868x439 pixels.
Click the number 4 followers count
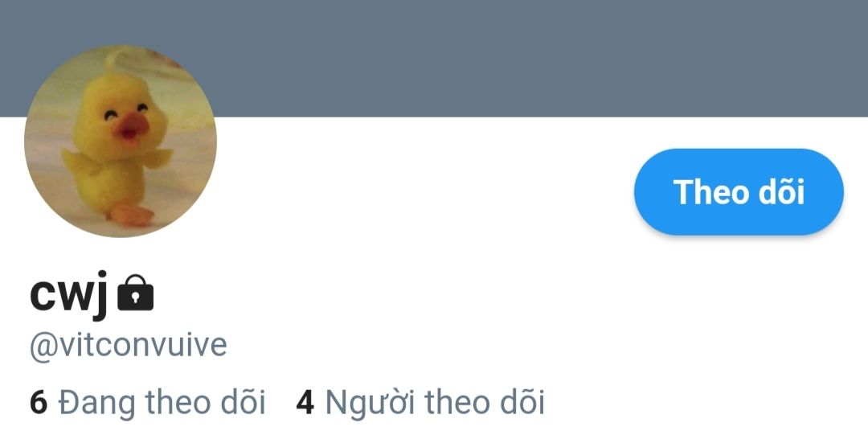[305, 402]
